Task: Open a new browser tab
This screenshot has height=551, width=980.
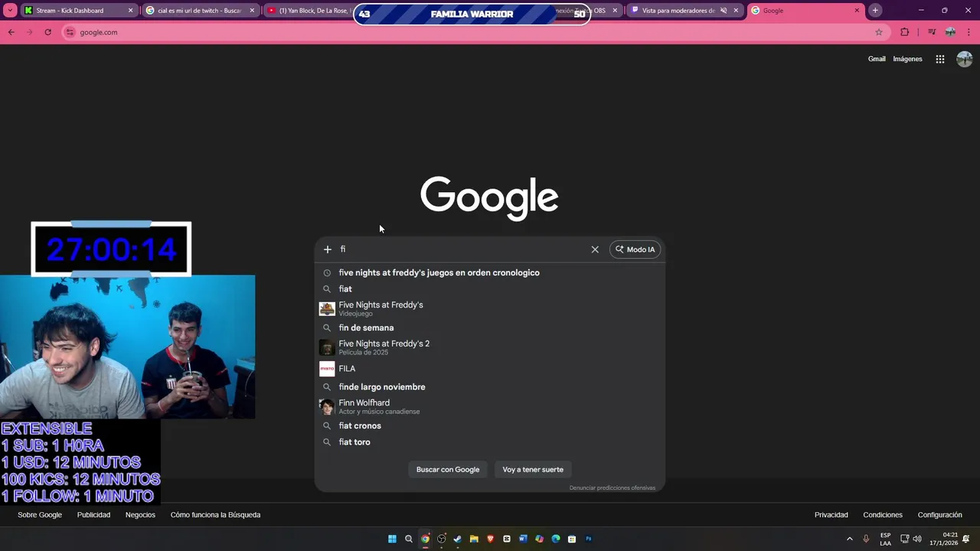Action: [x=875, y=11]
